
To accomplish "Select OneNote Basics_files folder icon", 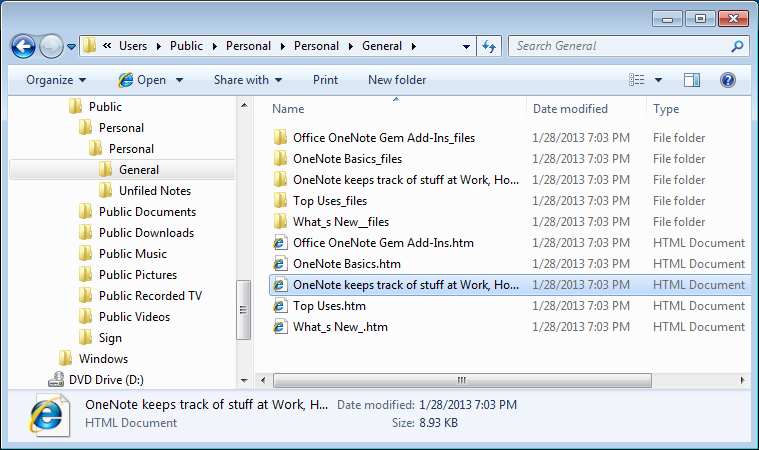I will [280, 159].
